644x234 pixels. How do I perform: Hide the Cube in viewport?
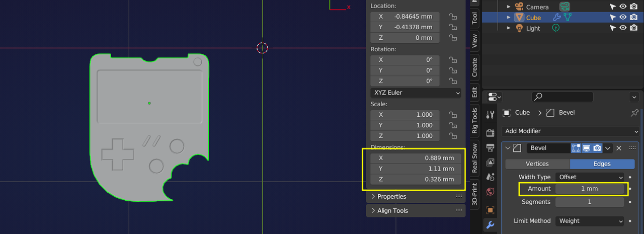tap(623, 18)
